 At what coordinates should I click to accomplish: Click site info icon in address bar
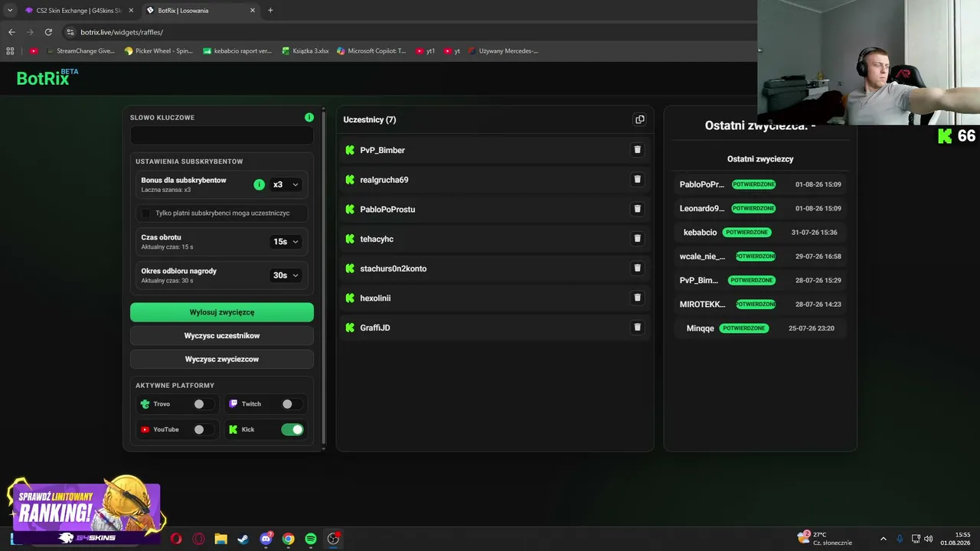click(x=70, y=32)
